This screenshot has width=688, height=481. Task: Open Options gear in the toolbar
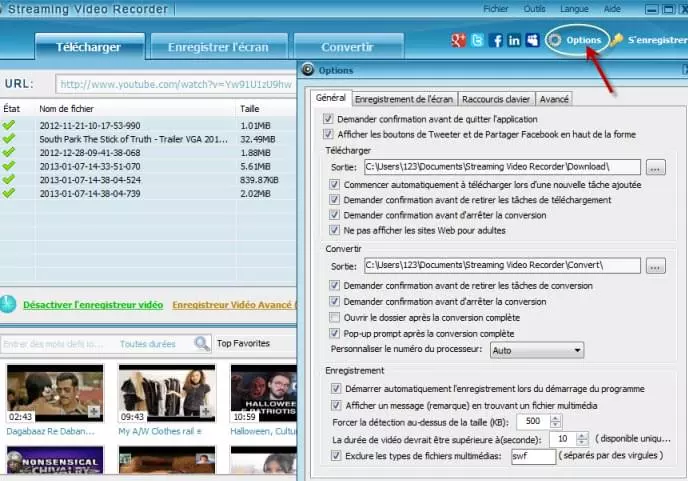click(555, 40)
